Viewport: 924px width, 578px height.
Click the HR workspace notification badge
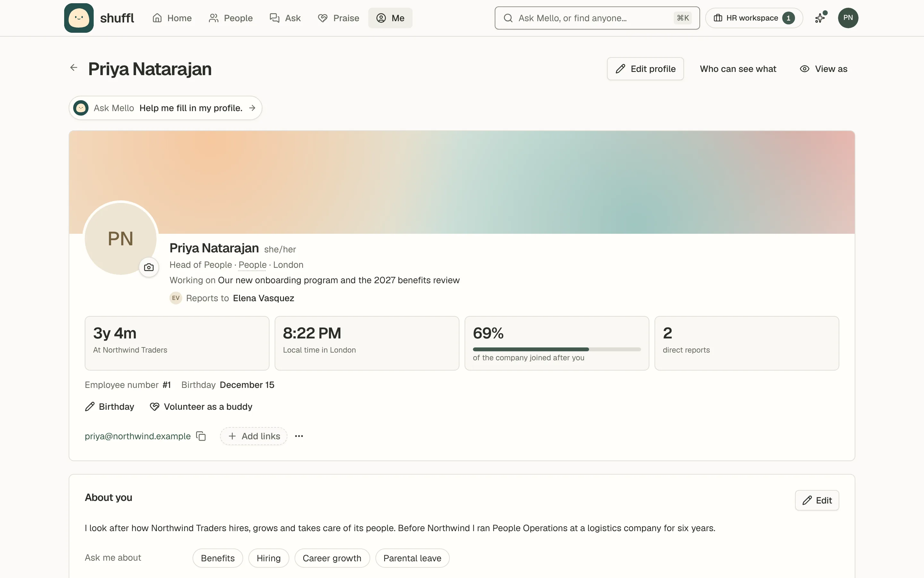click(x=788, y=18)
